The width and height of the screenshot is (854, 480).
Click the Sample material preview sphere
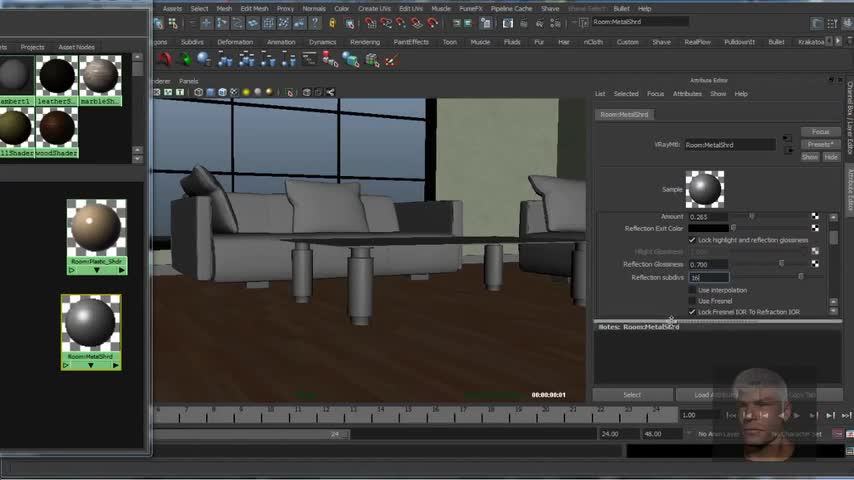(704, 189)
